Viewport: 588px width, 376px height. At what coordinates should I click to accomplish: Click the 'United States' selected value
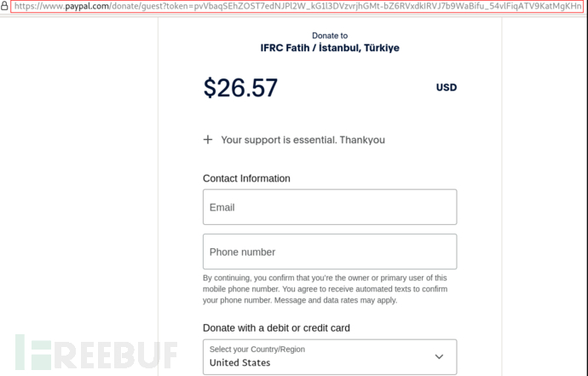click(x=240, y=362)
